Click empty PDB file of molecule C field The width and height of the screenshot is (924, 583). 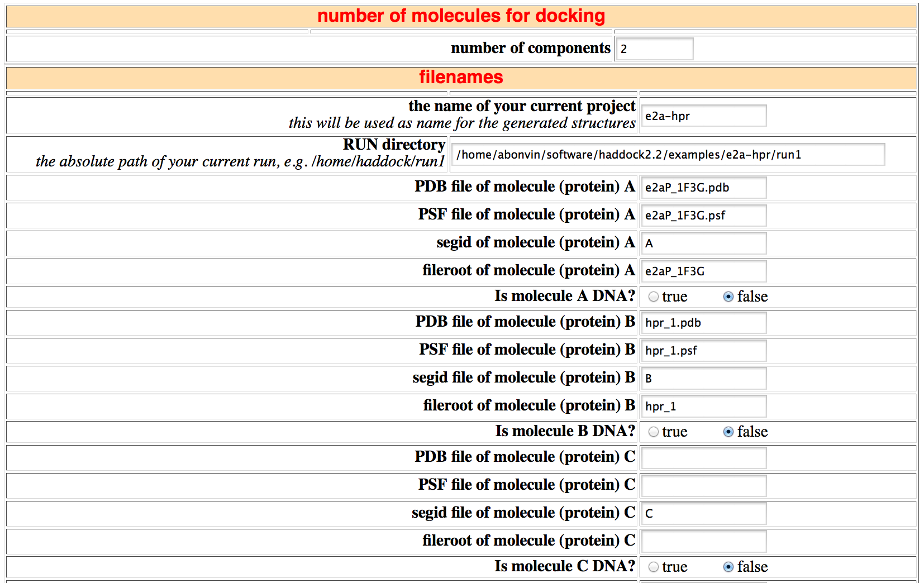[x=704, y=457]
